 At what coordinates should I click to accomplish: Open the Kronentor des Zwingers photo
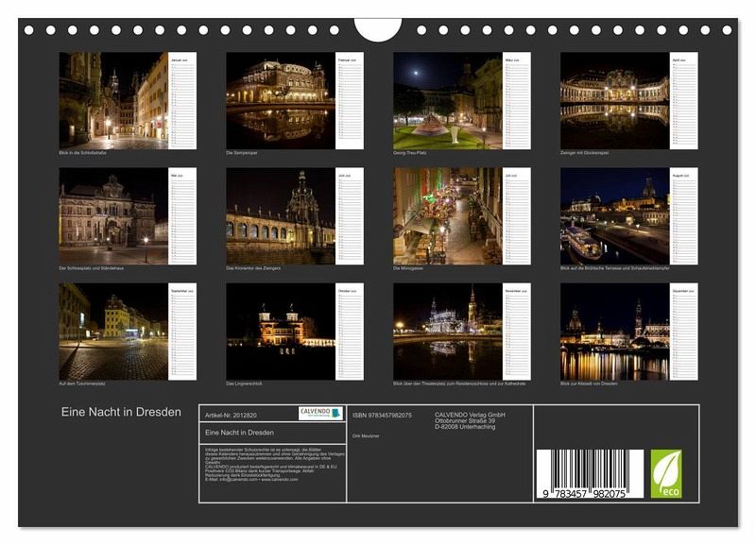pyautogui.click(x=280, y=216)
